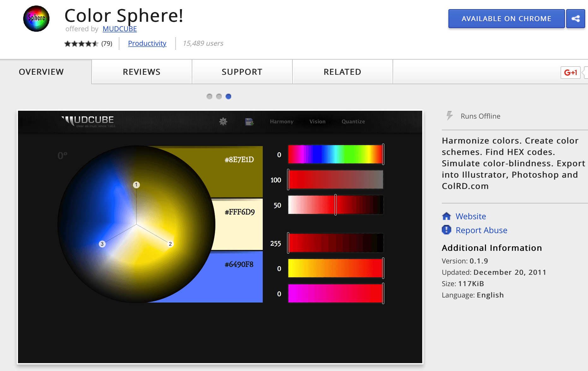Viewport: 588px width, 371px height.
Task: Click the Color Sphere app icon
Action: point(36,19)
